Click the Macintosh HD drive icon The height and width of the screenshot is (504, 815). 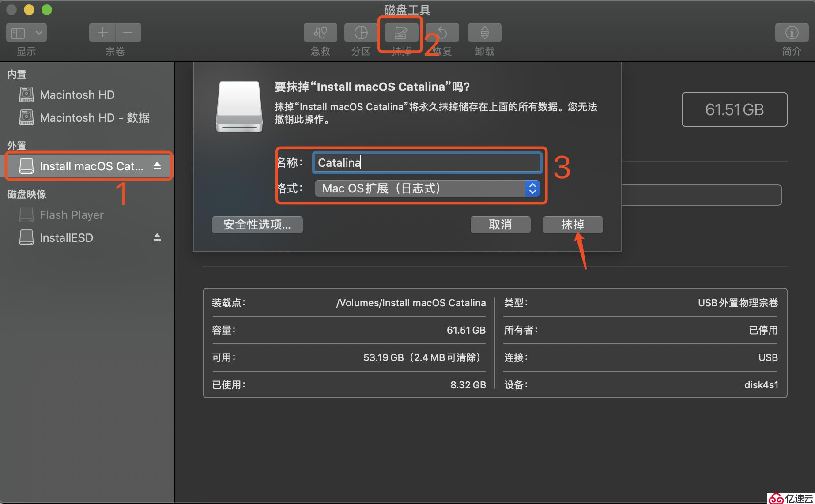[26, 94]
